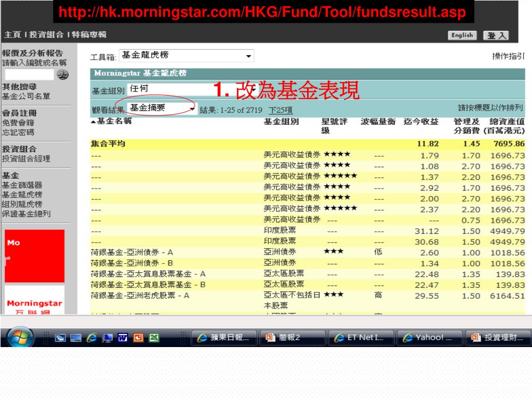The image size is (532, 399).
Task: Open the 投資組合 top menu item
Action: tap(46, 35)
